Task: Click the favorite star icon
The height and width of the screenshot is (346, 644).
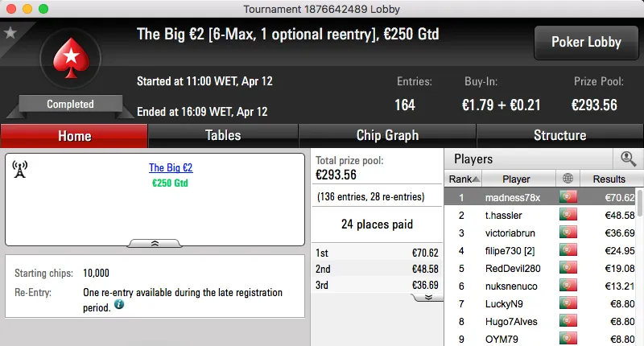Action: point(10,33)
